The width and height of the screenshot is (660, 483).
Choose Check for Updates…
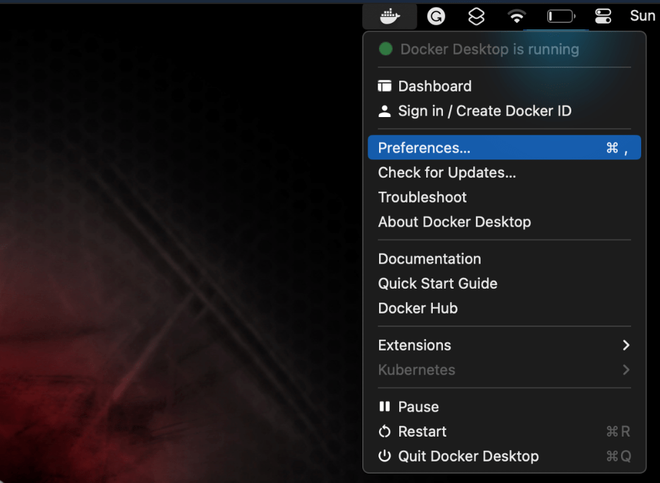click(x=504, y=172)
